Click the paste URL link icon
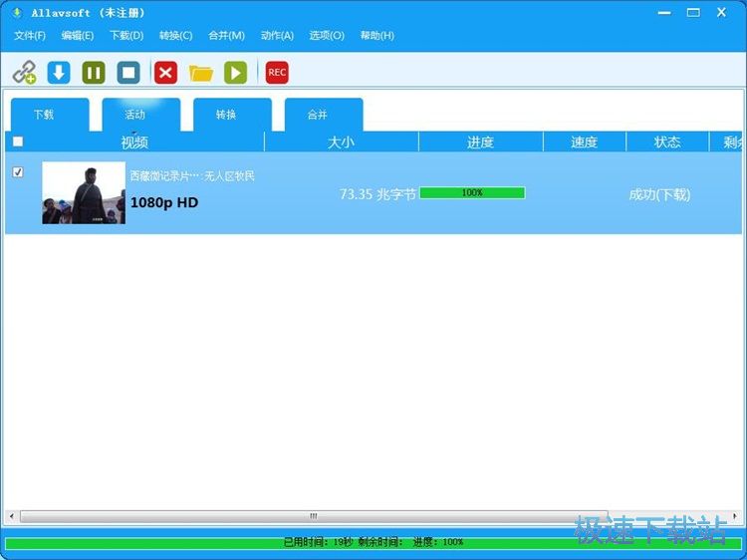 24,72
